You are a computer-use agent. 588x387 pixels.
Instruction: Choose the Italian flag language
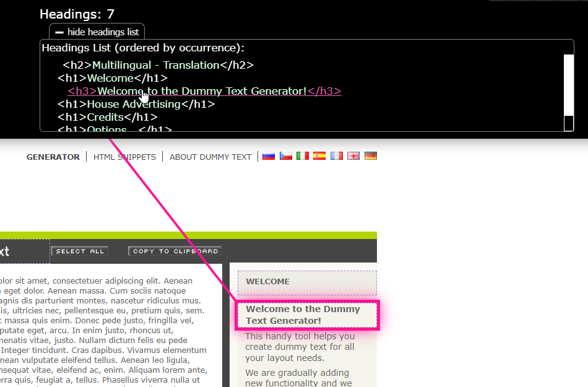(303, 156)
